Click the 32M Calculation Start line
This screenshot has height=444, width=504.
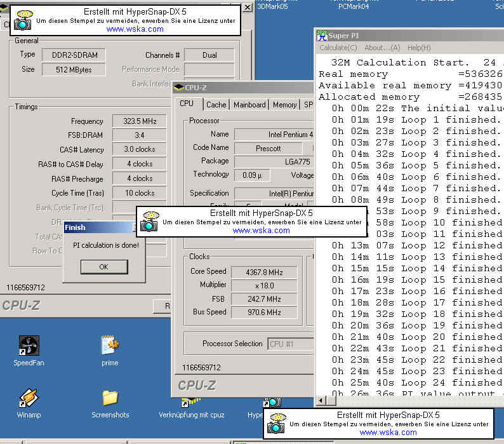pyautogui.click(x=417, y=62)
